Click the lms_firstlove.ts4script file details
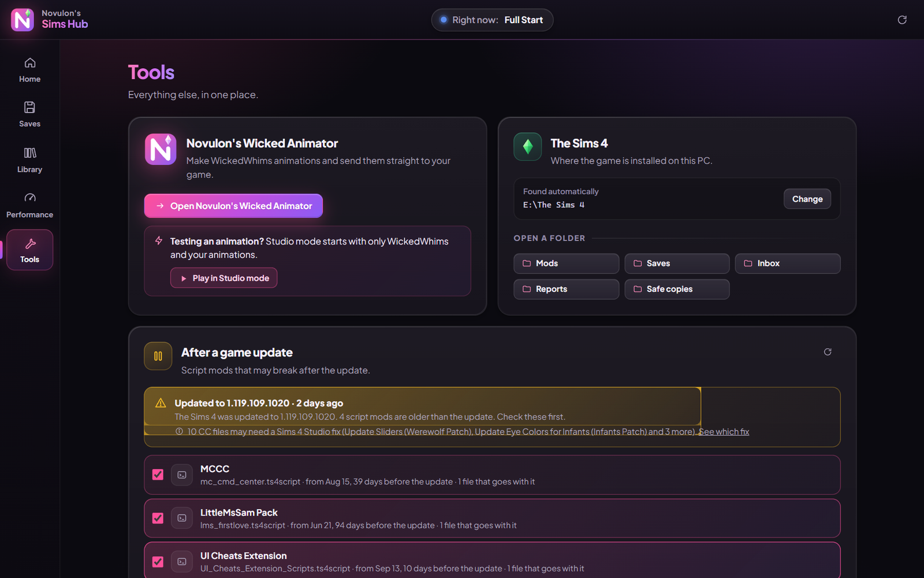This screenshot has height=578, width=924. point(358,525)
